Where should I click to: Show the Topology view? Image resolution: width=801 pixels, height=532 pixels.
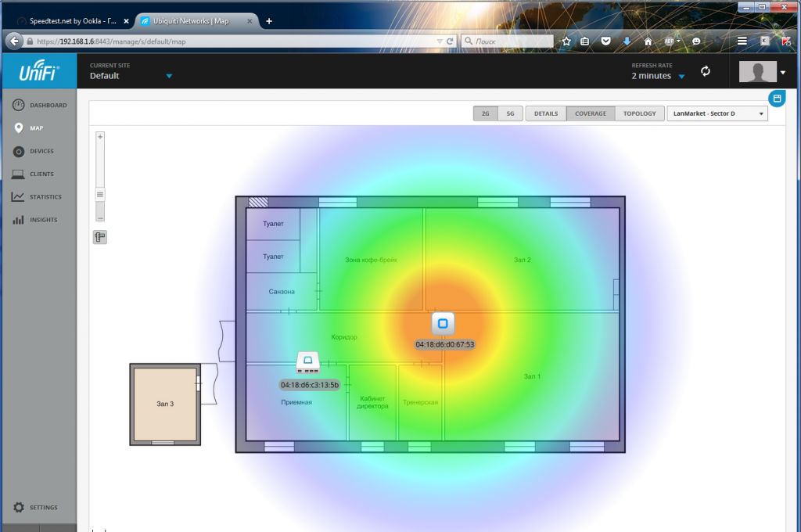tap(639, 113)
